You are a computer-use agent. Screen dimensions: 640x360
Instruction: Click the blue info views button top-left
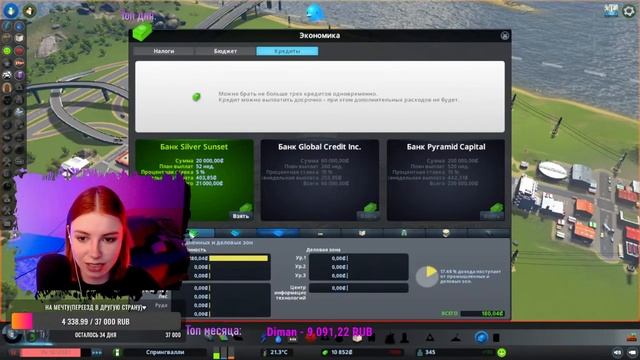pos(11,10)
